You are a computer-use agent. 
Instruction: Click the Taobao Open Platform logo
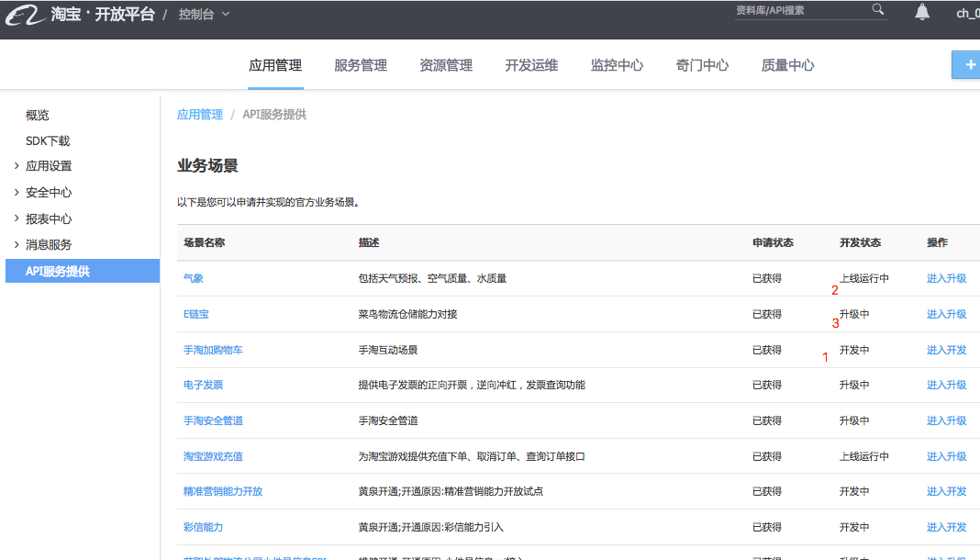point(80,14)
